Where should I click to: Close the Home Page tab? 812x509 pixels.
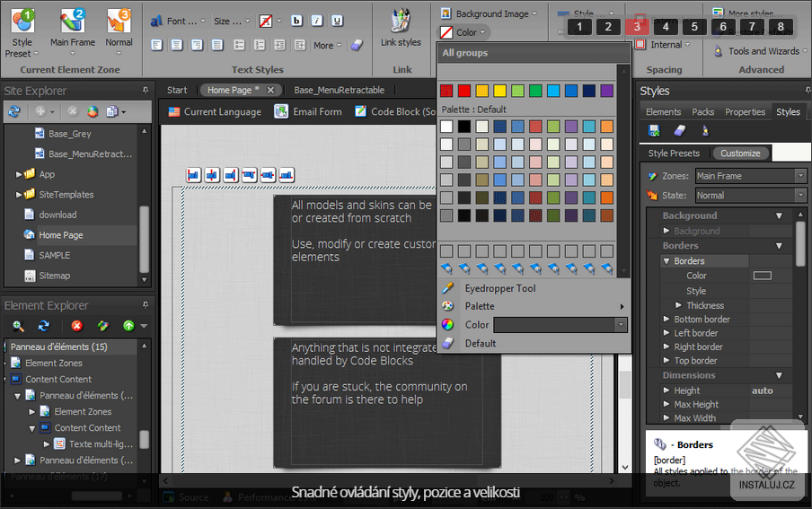click(x=270, y=90)
